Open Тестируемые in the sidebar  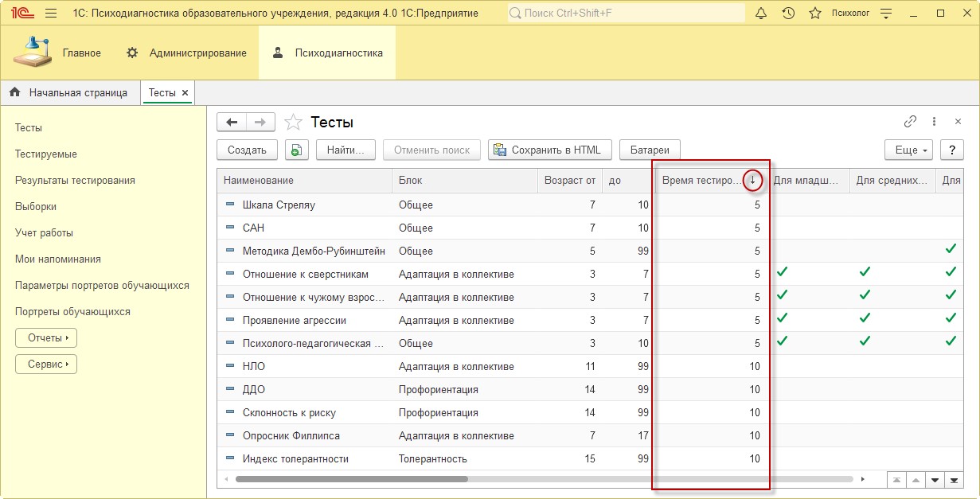(46, 154)
